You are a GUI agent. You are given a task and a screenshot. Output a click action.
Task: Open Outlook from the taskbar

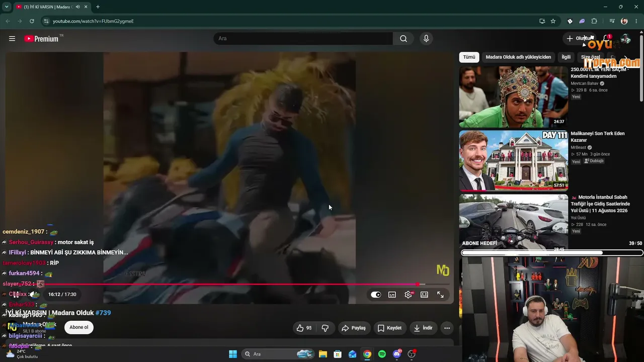(x=352, y=354)
